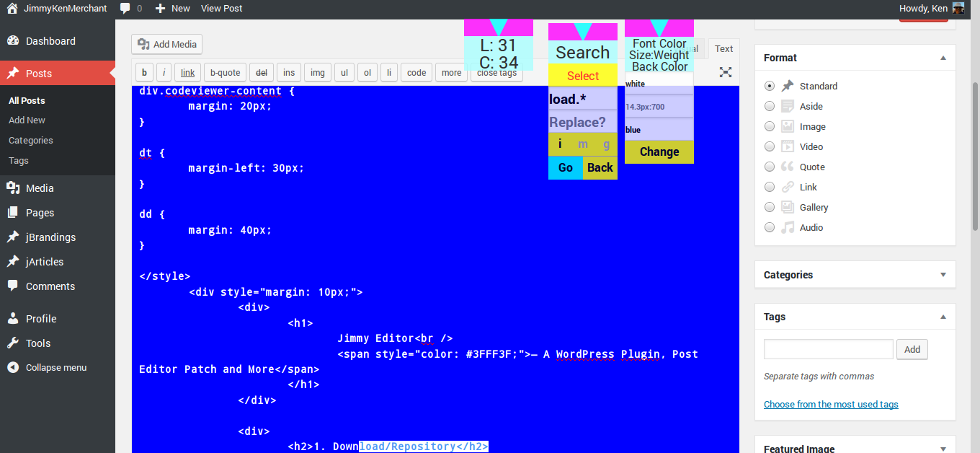Edit the font color field white
This screenshot has width=980, height=453.
coord(659,84)
